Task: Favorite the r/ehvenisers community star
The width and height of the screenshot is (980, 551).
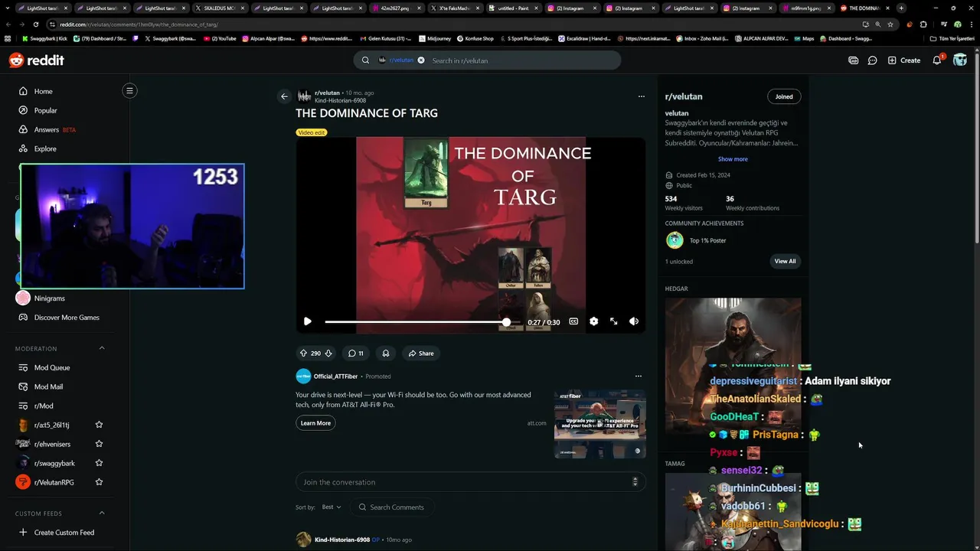Action: coord(99,444)
